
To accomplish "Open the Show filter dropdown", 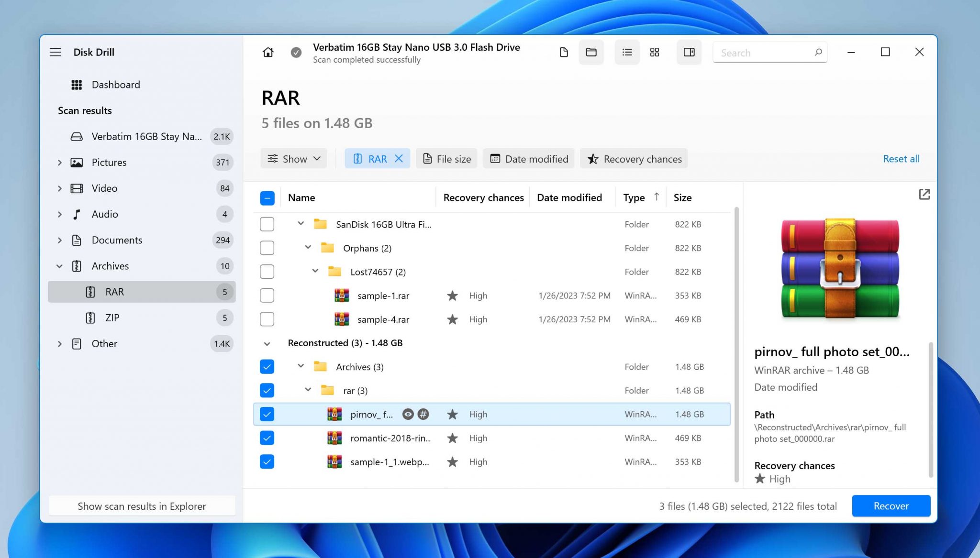I will coord(293,158).
